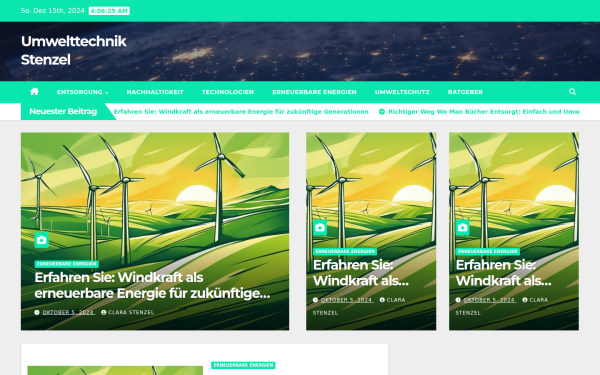This screenshot has height=375, width=600.
Task: Click the Neuester Beitrag label
Action: click(63, 111)
